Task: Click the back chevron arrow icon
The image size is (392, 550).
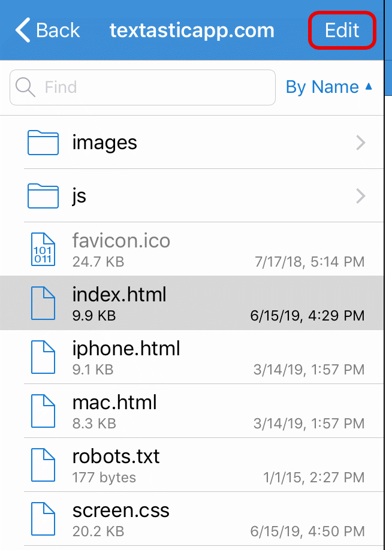Action: (23, 30)
